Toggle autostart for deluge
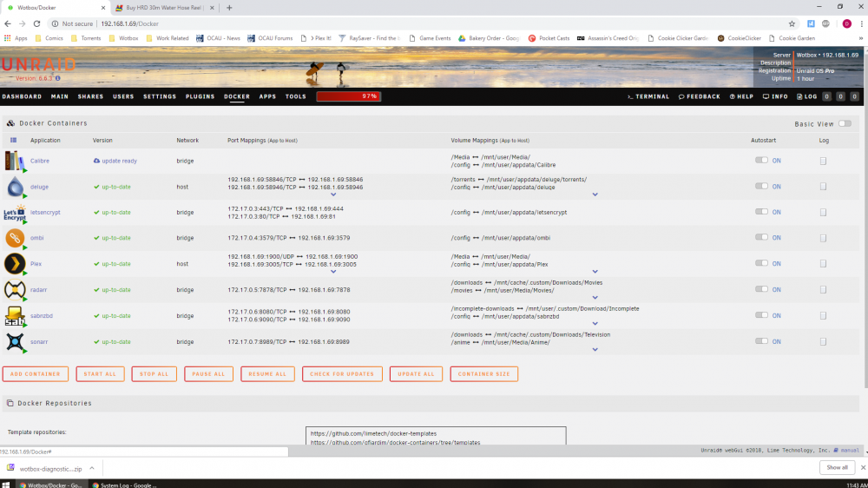This screenshot has height=488, width=868. pyautogui.click(x=762, y=186)
